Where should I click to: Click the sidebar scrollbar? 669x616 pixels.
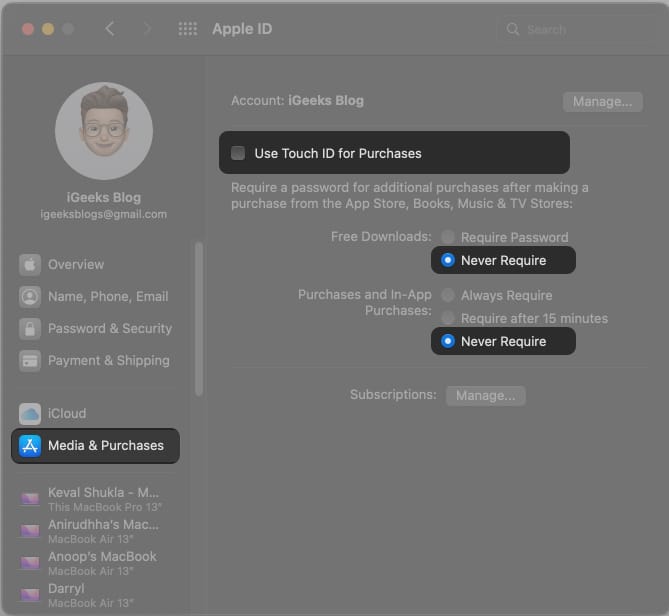pyautogui.click(x=198, y=319)
